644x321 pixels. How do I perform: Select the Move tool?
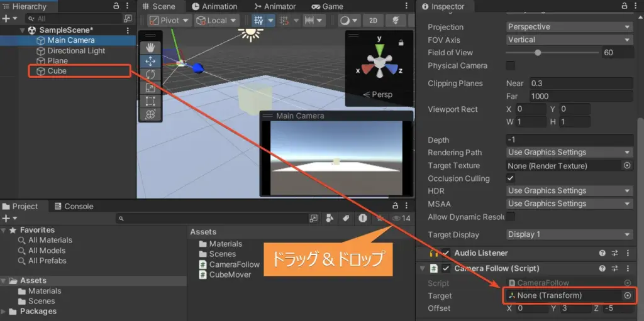coord(150,62)
